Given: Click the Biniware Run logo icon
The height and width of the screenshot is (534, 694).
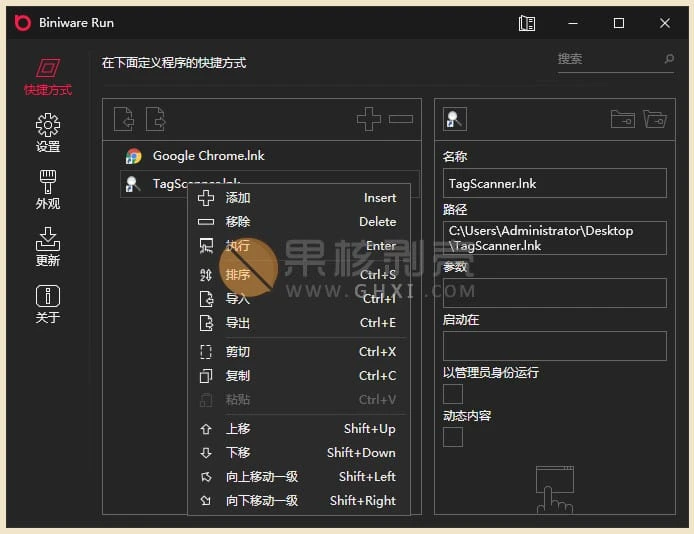Looking at the screenshot, I should pos(23,23).
